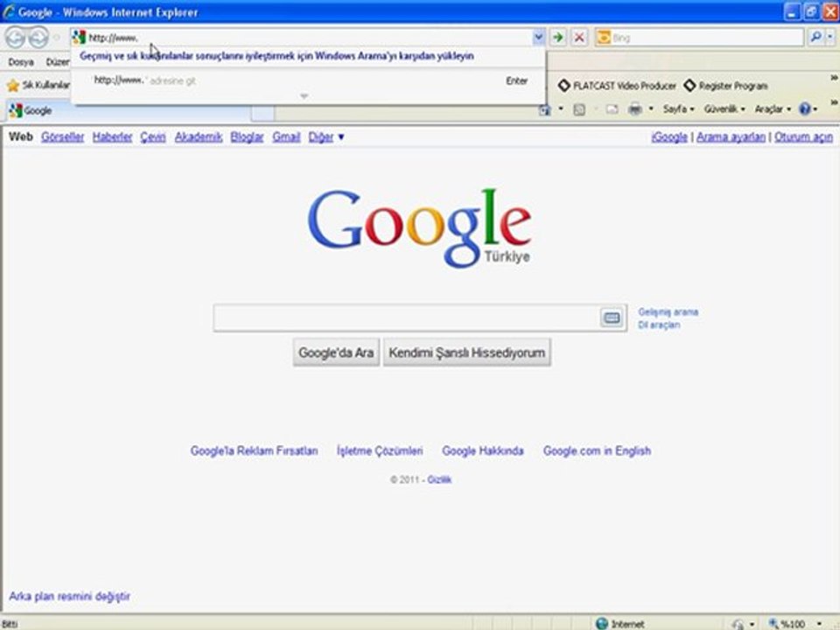
Task: Expand the Diğer dropdown
Action: 325,137
